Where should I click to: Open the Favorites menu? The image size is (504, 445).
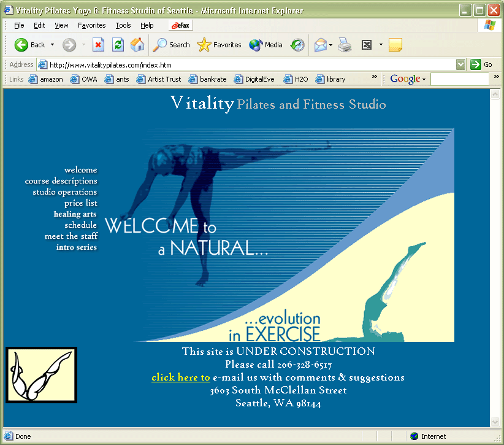point(91,25)
